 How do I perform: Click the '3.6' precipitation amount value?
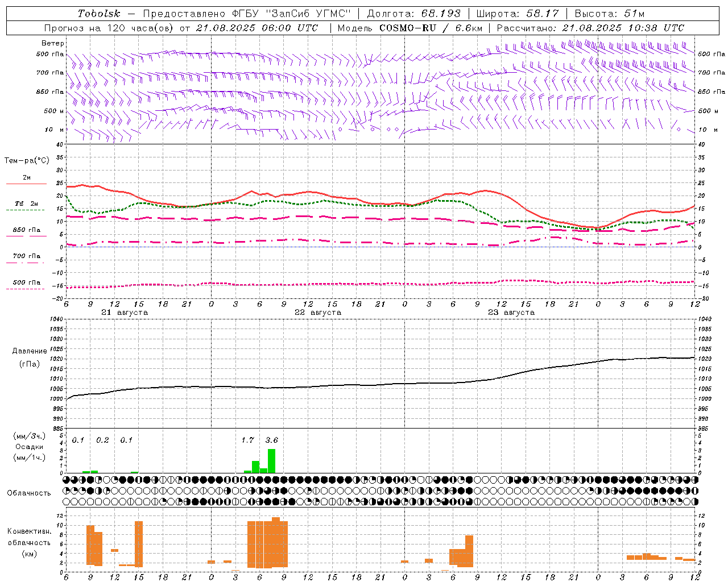coord(272,440)
